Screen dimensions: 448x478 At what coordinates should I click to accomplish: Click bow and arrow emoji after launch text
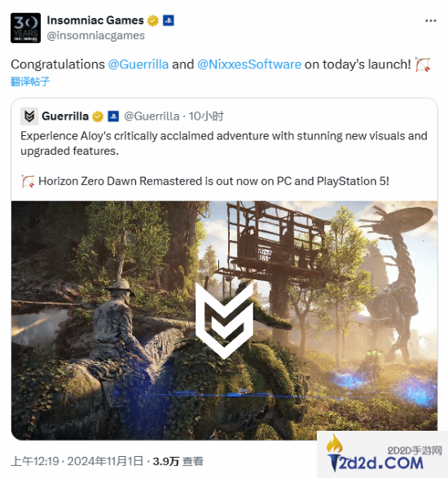pos(423,64)
